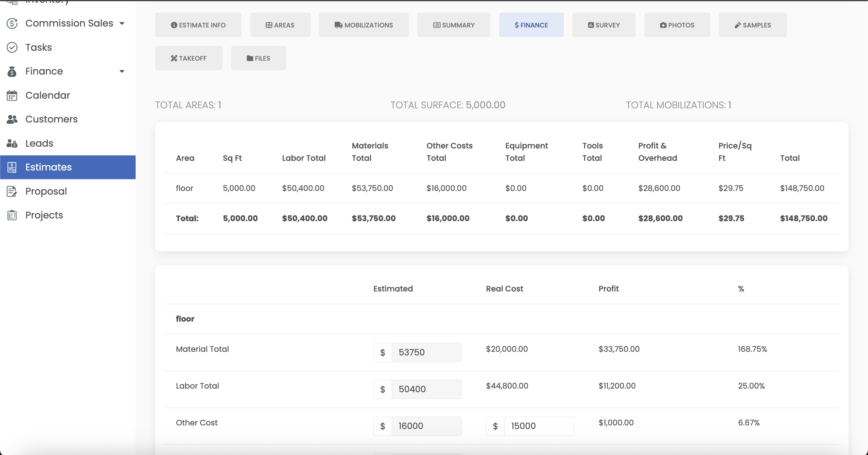Select the pen icon on Samples tab
The image size is (868, 455).
coord(737,25)
